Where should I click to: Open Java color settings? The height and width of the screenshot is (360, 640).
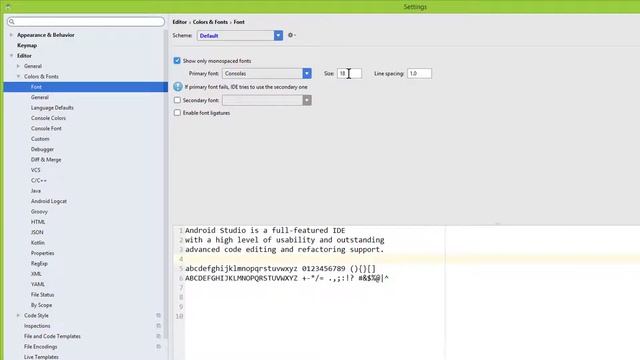click(36, 191)
